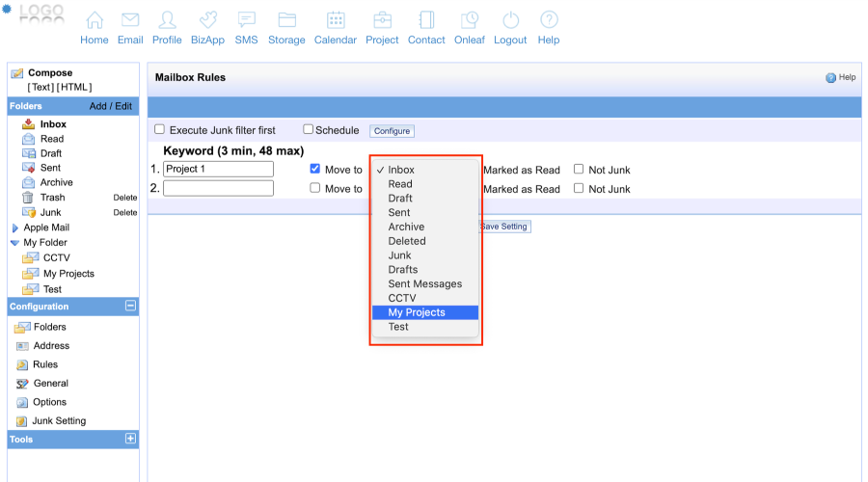Click the SMS icon in the toolbar
This screenshot has height=482, width=868.
click(246, 20)
